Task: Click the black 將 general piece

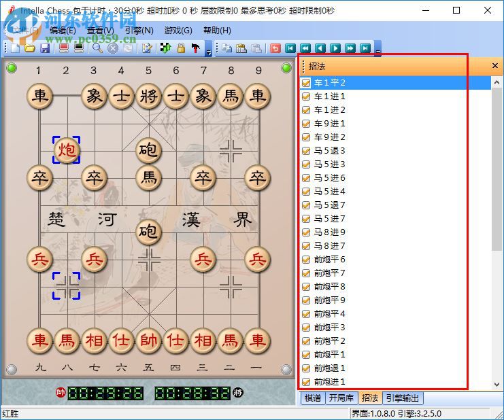Action: pos(148,96)
